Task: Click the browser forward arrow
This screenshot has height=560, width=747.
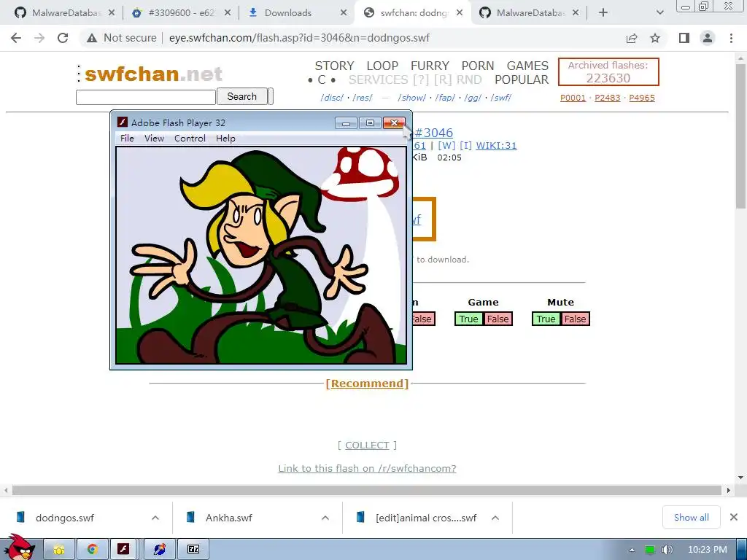Action: click(x=39, y=38)
